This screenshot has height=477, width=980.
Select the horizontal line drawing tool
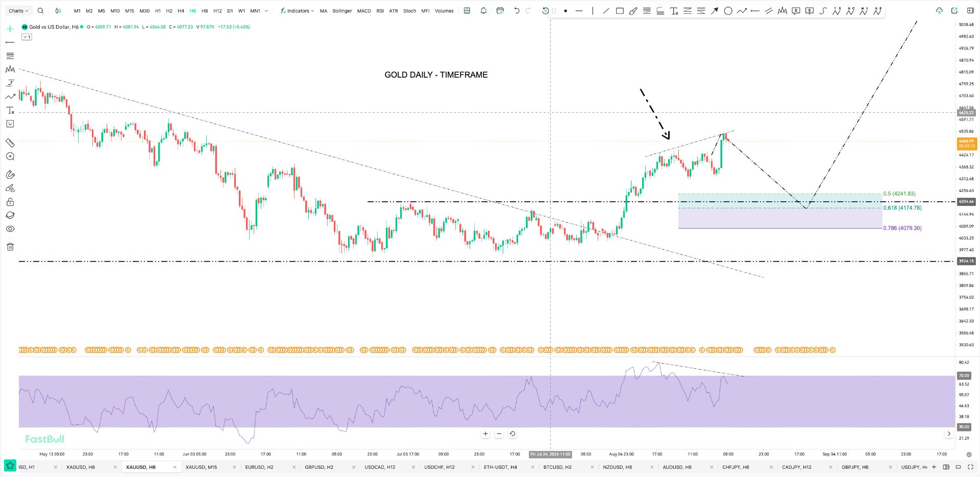coord(579,11)
